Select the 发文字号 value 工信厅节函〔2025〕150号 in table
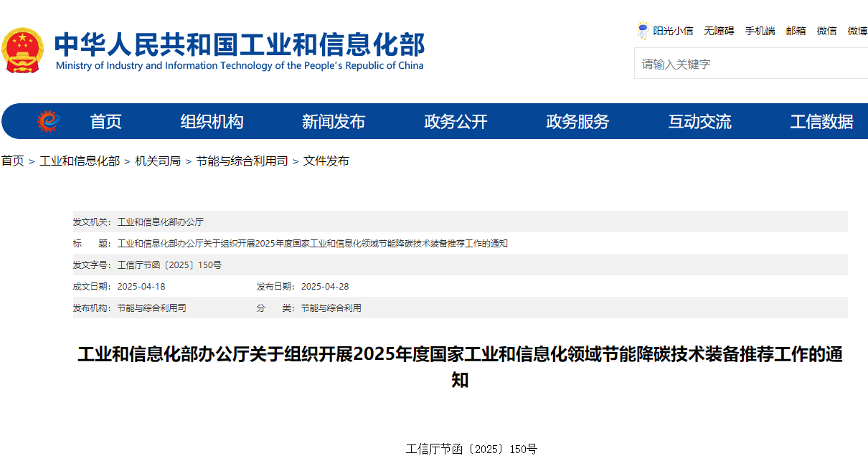Screen dimensions: 868x476 tap(169, 265)
